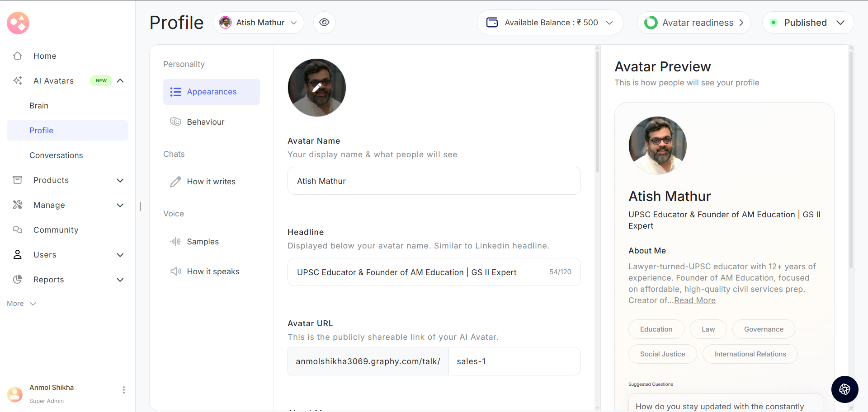Expand the Available Balance dropdown

pyautogui.click(x=550, y=23)
